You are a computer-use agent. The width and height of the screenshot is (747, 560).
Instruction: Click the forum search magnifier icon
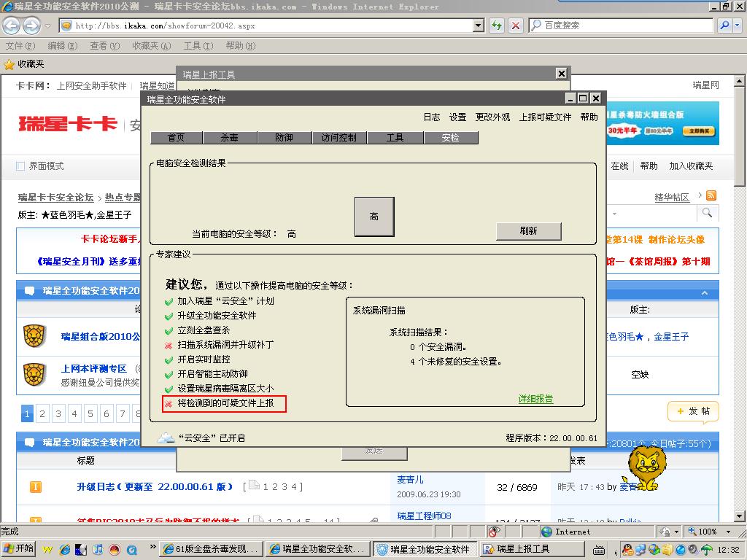pos(707,213)
